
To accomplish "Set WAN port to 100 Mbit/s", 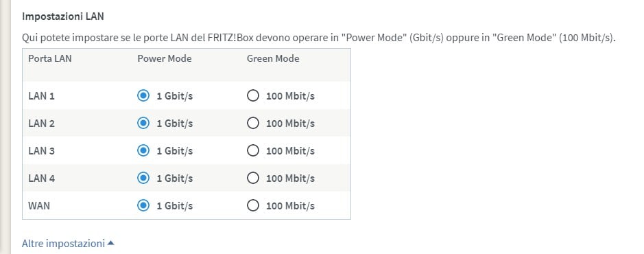I will (253, 205).
